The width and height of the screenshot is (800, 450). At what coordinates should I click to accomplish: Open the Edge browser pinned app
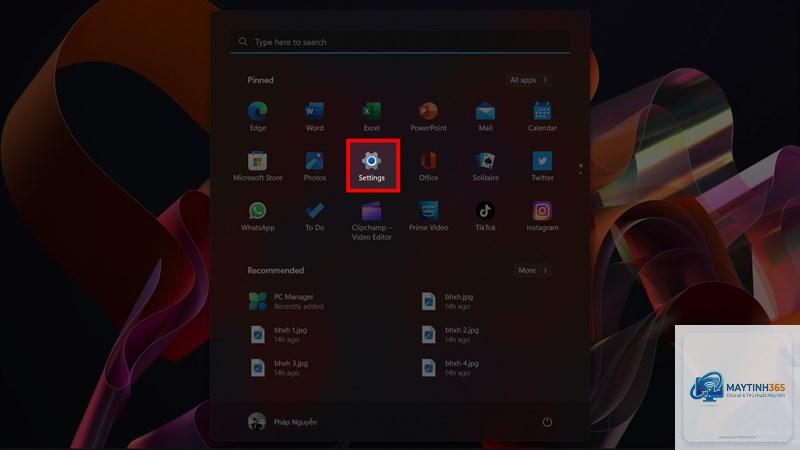258,116
